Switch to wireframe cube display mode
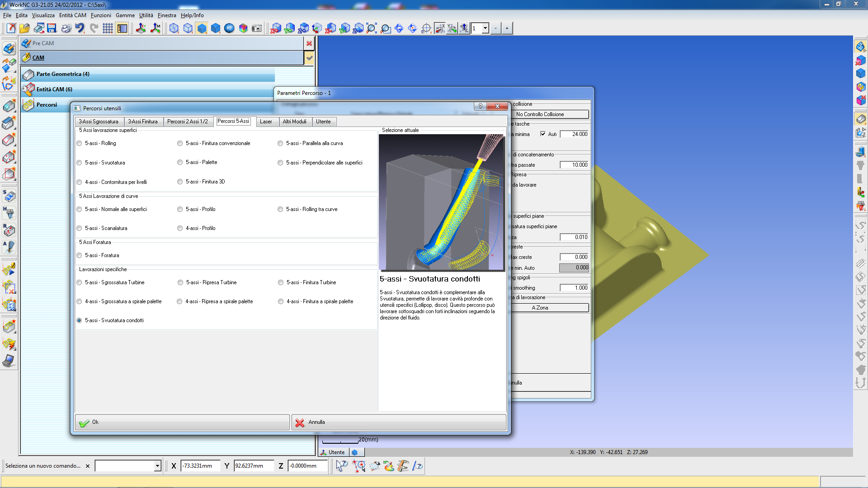 click(x=174, y=28)
